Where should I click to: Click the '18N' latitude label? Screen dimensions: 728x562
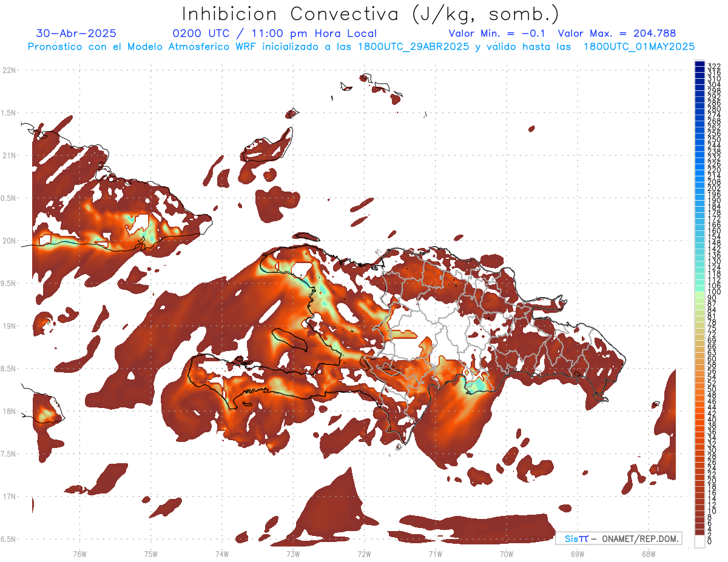pyautogui.click(x=9, y=411)
